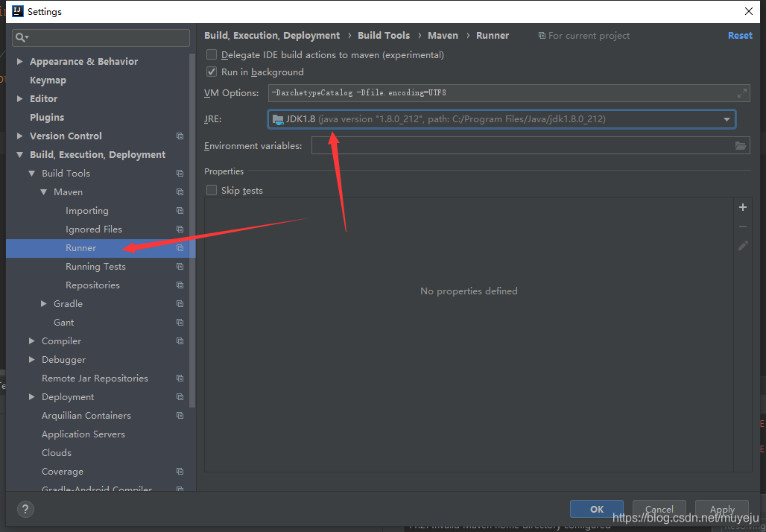
Task: Enable Delegate IDE build actions to maven
Action: 211,54
